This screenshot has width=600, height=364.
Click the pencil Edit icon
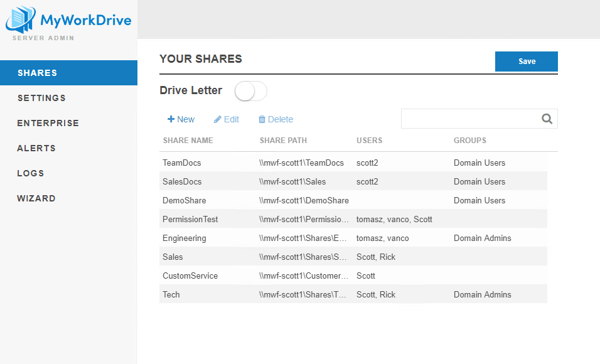tap(218, 119)
